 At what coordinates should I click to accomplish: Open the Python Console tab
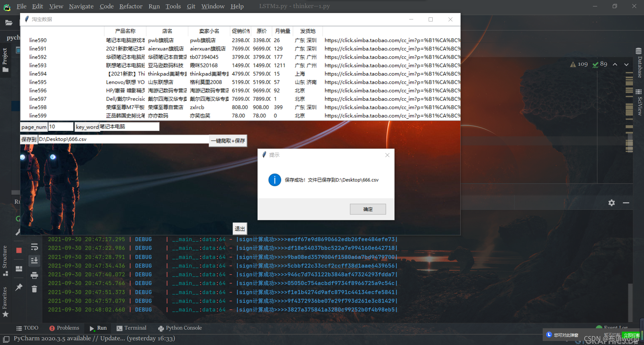(180, 328)
